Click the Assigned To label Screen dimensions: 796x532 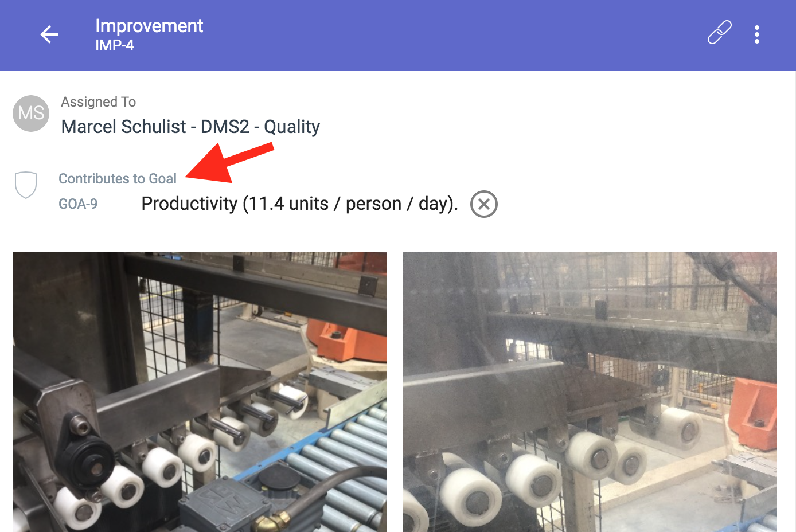[x=99, y=102]
